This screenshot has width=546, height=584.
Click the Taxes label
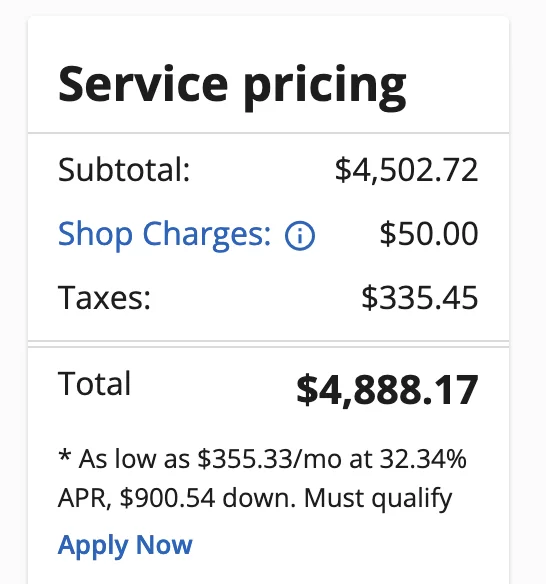104,298
